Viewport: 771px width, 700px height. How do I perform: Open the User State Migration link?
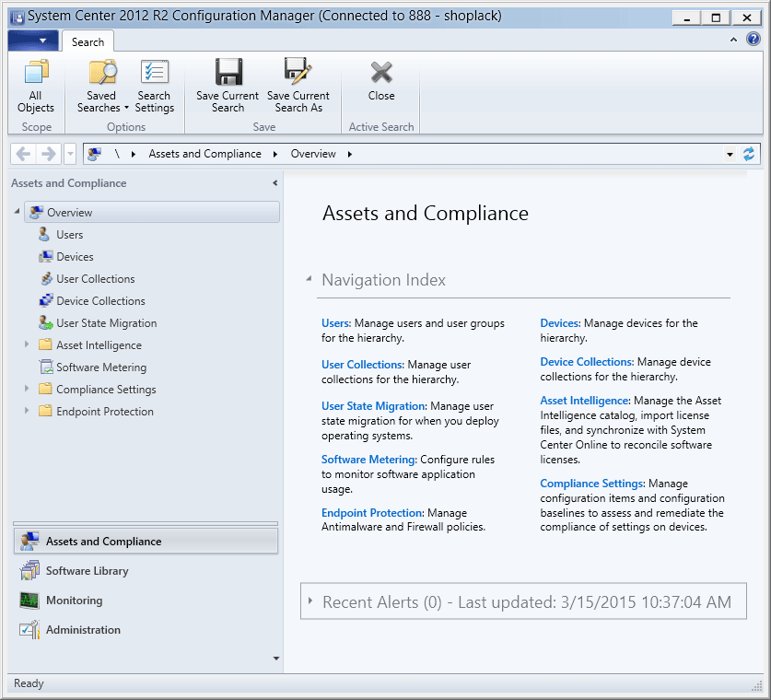(373, 406)
